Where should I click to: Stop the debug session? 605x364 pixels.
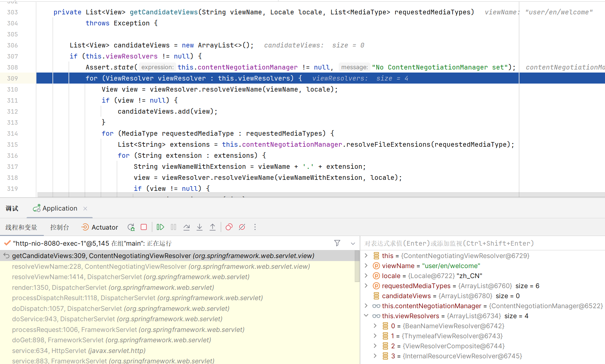tap(144, 227)
